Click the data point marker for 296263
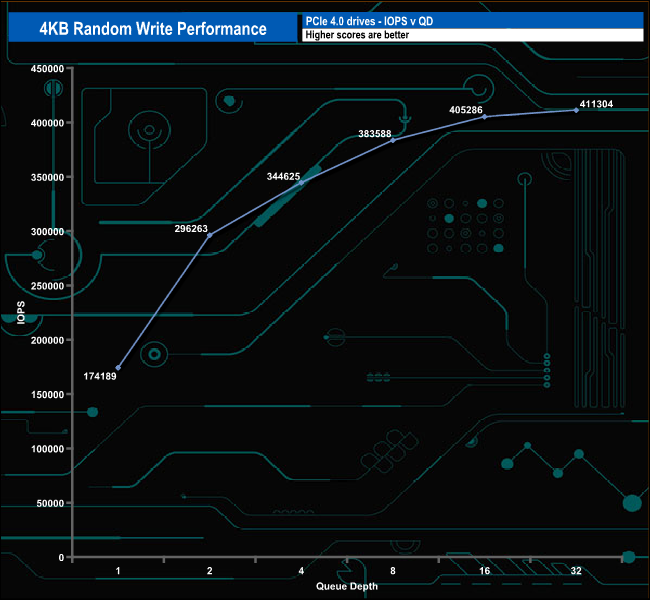Screen dimensions: 650x600 pos(210,235)
